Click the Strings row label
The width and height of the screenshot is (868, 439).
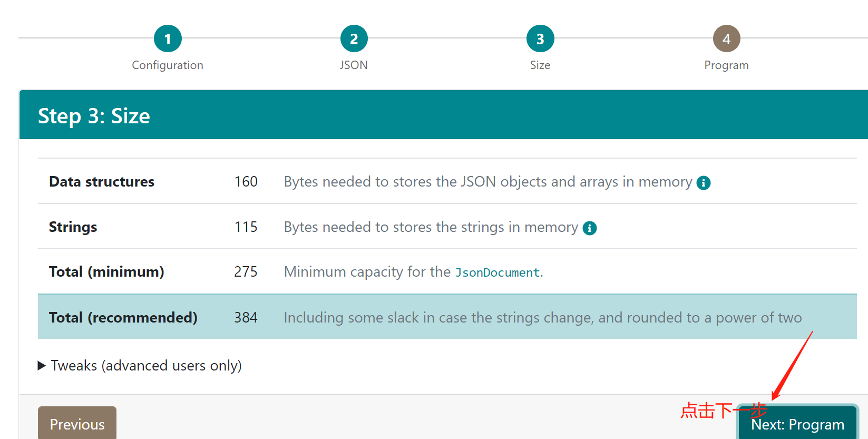[x=73, y=227]
